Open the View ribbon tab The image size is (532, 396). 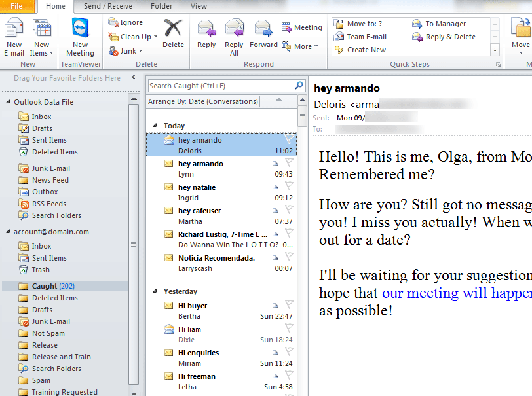pyautogui.click(x=199, y=6)
